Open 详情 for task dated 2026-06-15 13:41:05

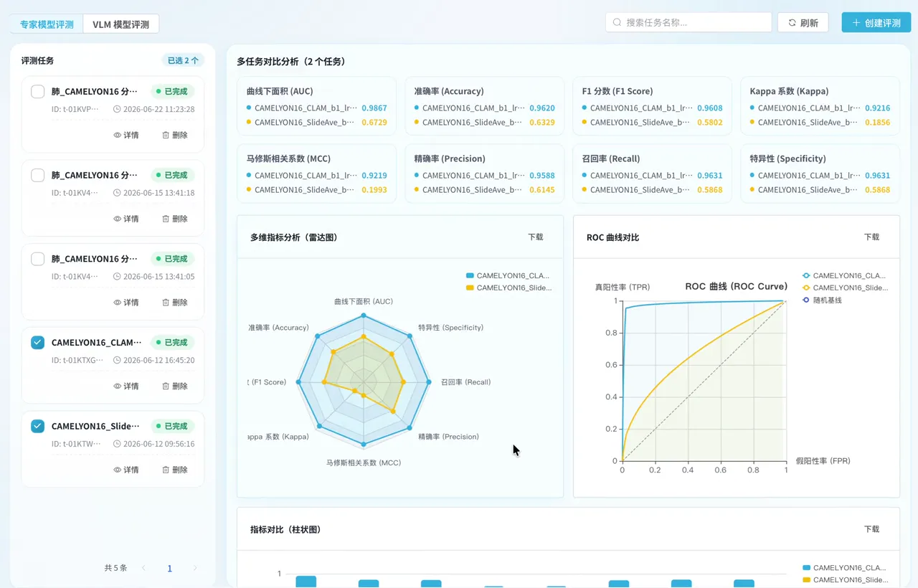click(126, 303)
